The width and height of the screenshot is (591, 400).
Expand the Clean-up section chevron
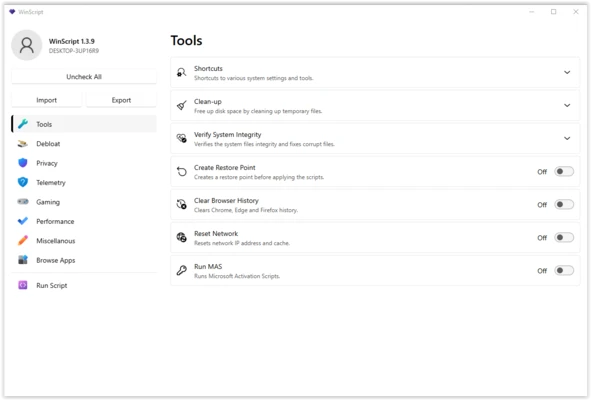[x=567, y=106]
